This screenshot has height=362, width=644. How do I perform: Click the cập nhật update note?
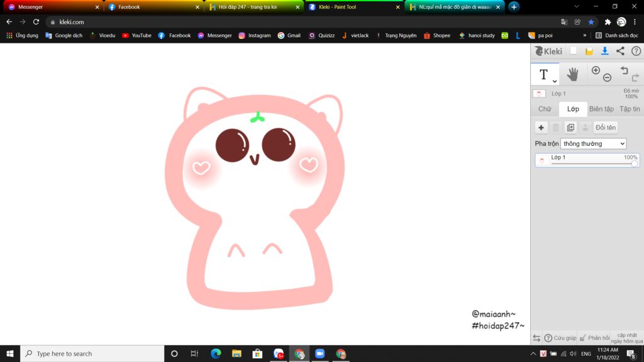627,337
